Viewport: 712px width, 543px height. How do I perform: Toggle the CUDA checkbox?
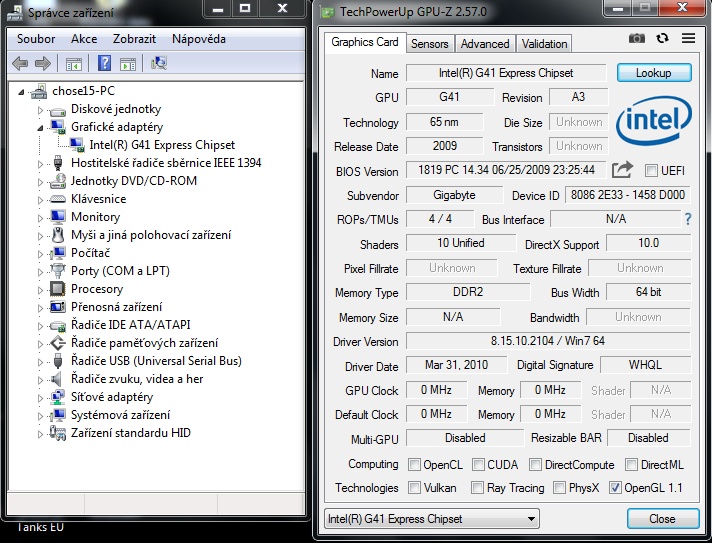pyautogui.click(x=478, y=464)
